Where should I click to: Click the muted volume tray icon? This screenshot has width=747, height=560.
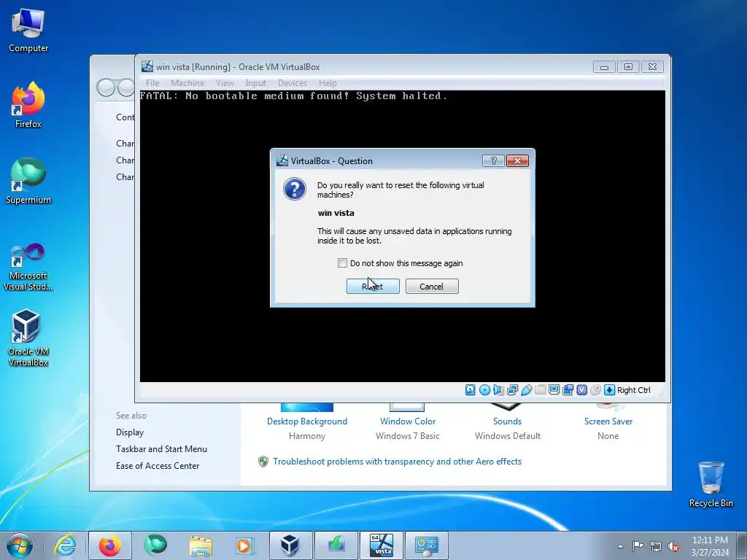(673, 546)
